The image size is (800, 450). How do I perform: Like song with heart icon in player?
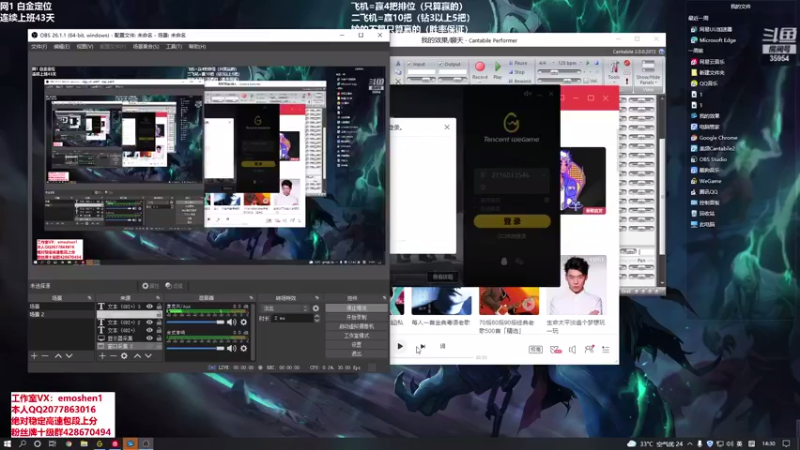[x=555, y=349]
